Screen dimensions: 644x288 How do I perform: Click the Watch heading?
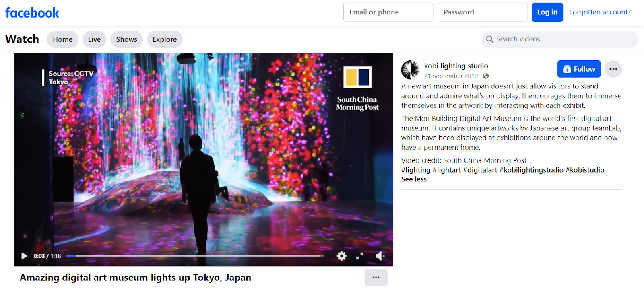[22, 39]
